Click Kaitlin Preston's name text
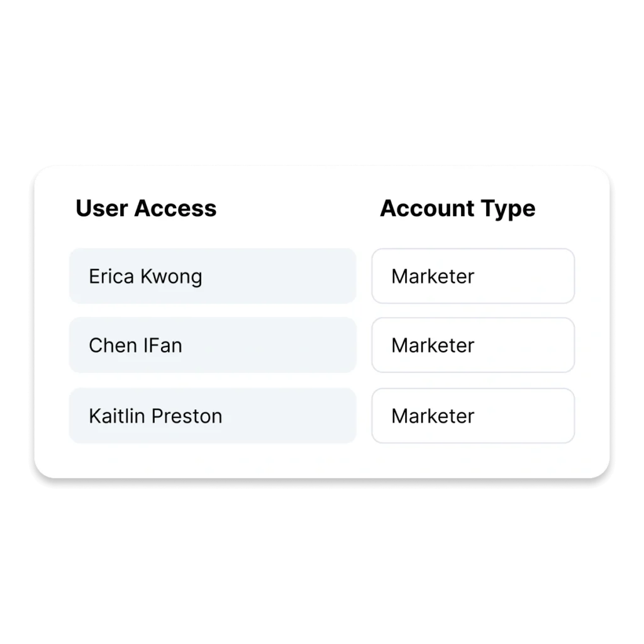Image resolution: width=644 pixels, height=644 pixels. (155, 416)
